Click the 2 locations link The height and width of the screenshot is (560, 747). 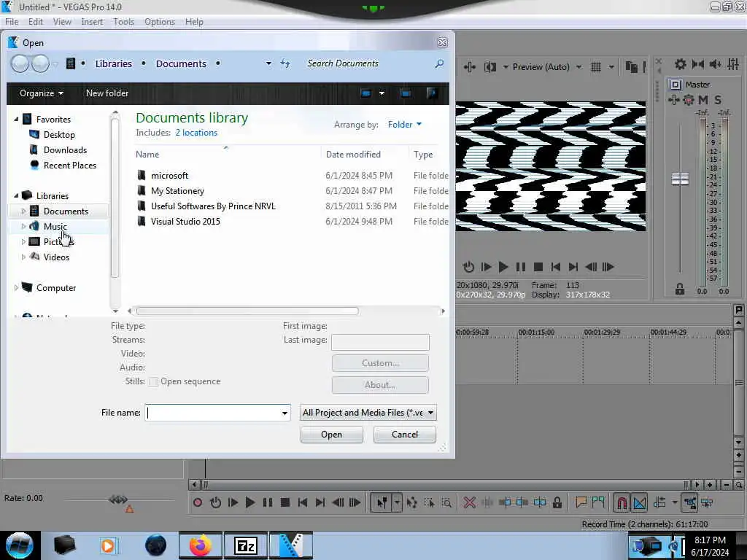click(x=196, y=133)
